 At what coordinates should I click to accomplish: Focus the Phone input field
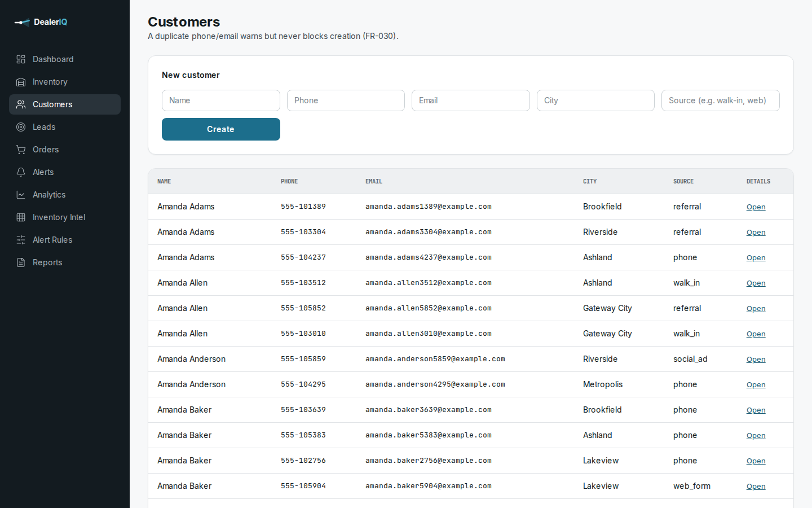click(x=346, y=100)
